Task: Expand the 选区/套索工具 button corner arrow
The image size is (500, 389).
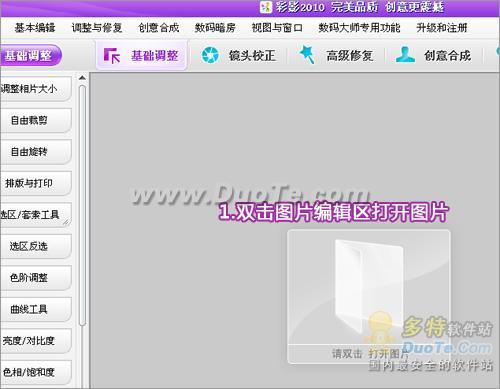Action: coord(66,222)
